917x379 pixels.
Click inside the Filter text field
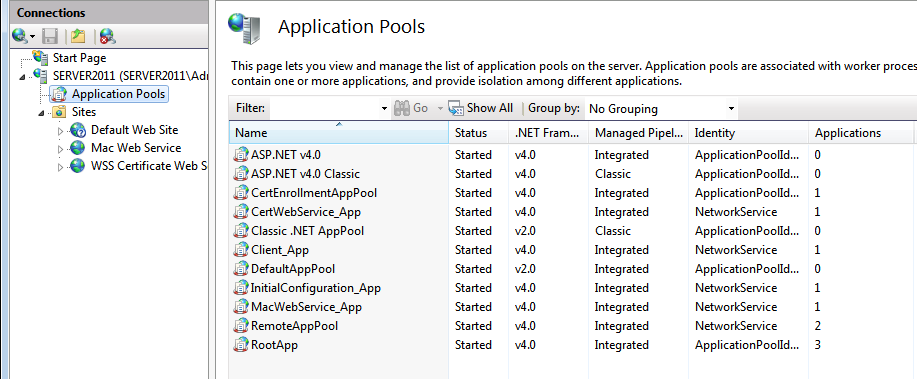coord(324,109)
